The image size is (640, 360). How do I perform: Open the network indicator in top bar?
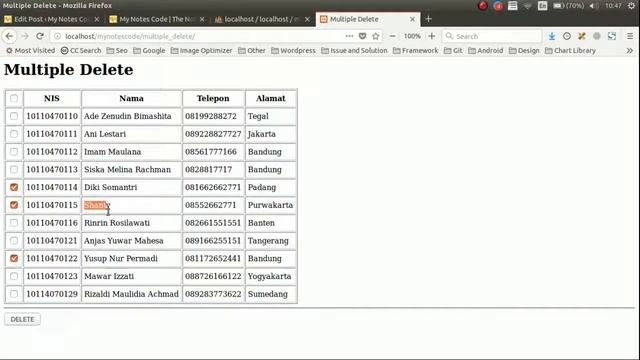click(527, 6)
